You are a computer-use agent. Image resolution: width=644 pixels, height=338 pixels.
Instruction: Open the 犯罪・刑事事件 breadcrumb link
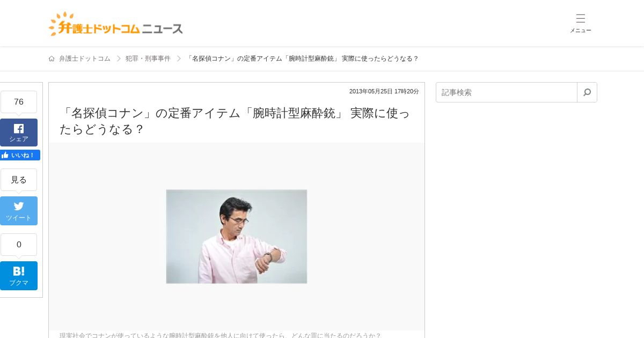148,58
